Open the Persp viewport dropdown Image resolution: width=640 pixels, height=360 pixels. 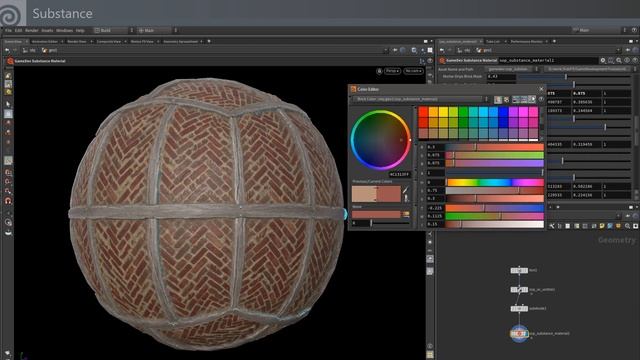(392, 71)
